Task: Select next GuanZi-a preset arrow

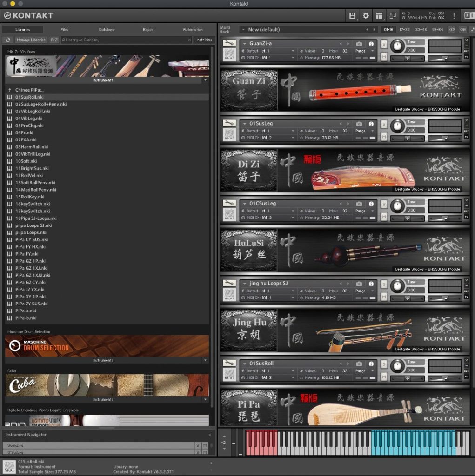Action: [x=348, y=44]
